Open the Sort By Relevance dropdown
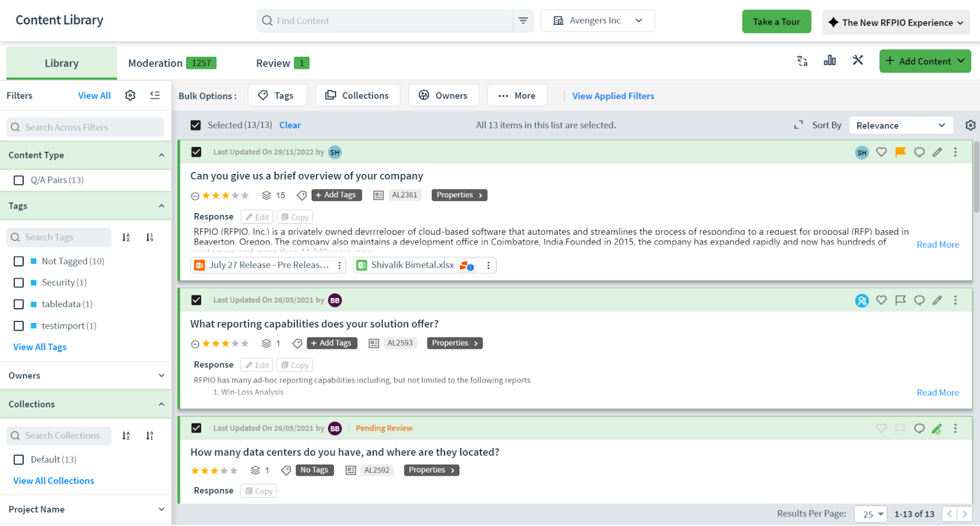 click(901, 125)
